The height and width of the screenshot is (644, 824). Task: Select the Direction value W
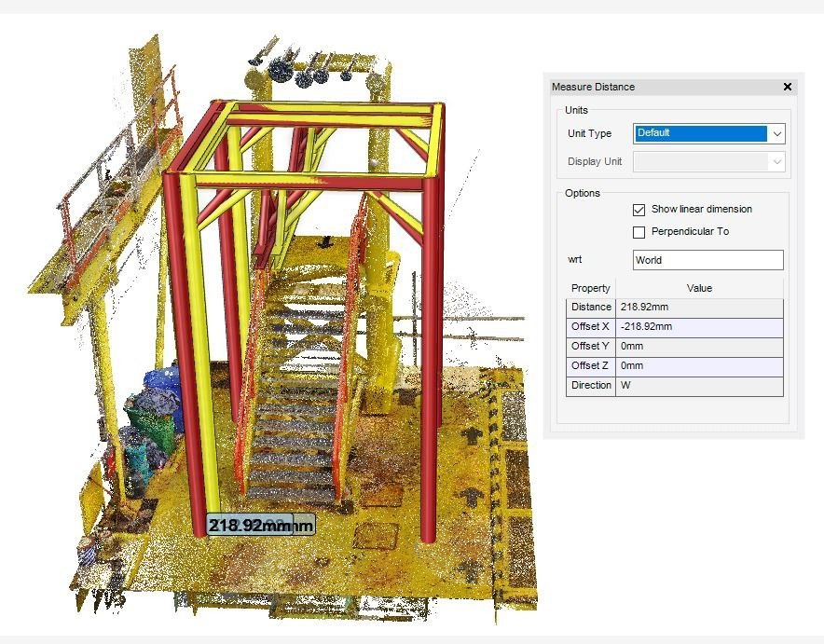click(x=698, y=386)
